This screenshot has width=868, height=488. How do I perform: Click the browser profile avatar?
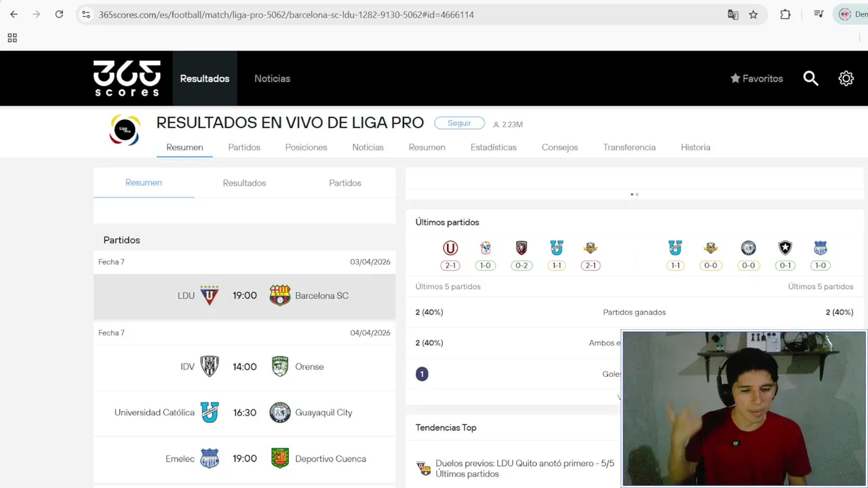pyautogui.click(x=845, y=14)
